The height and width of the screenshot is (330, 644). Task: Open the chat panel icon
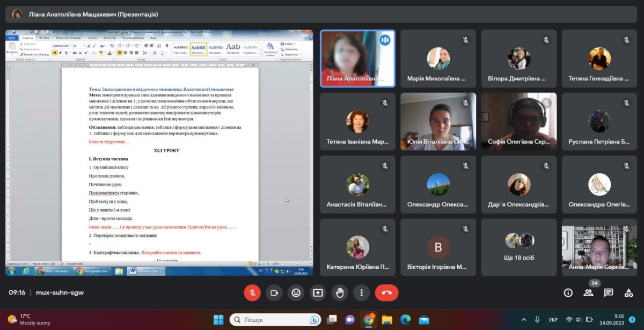[x=608, y=292]
